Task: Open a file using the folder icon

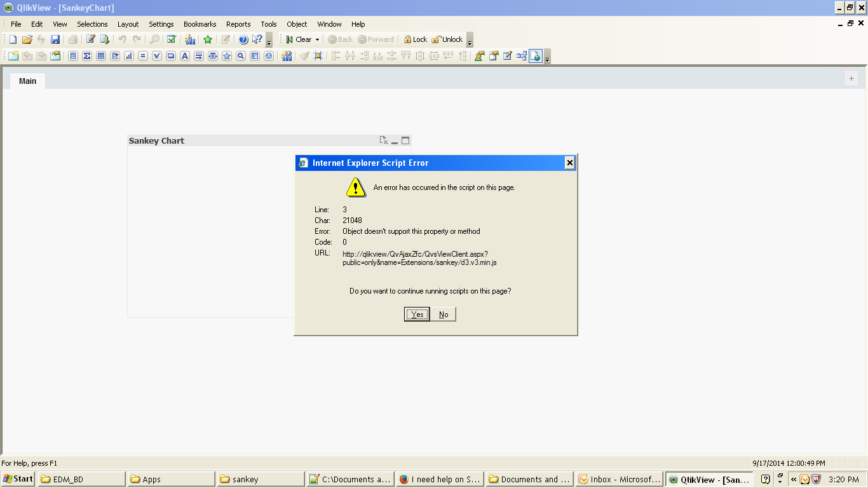Action: pos(27,39)
